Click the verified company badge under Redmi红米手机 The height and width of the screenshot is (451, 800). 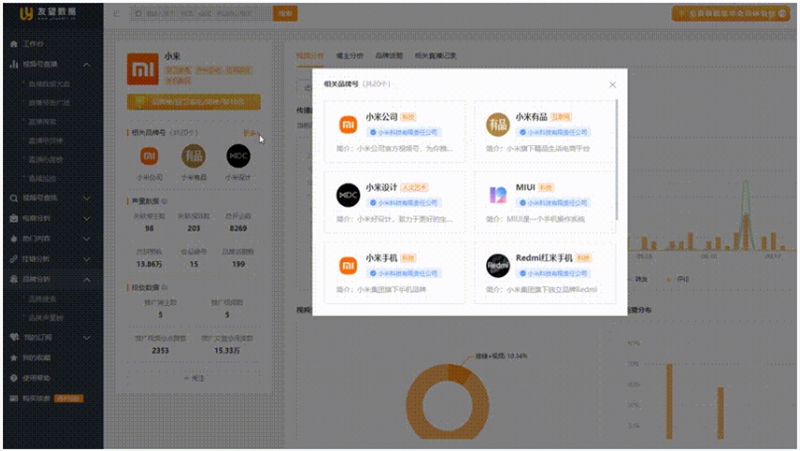click(x=554, y=273)
